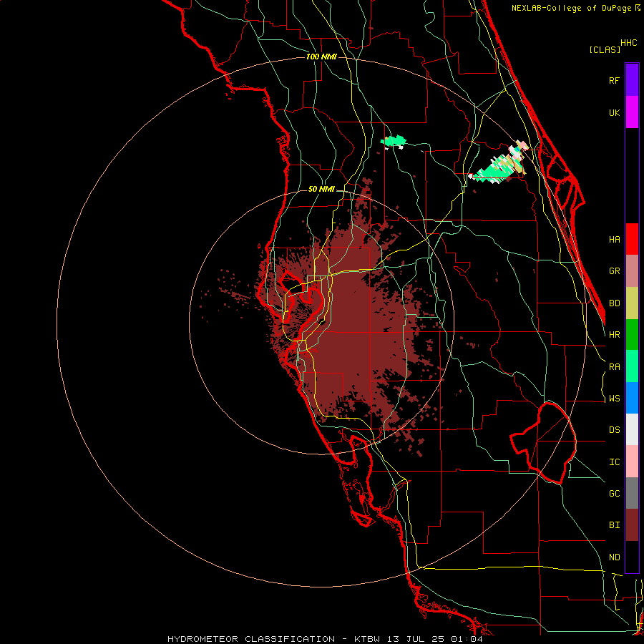Viewport: 644px width, 644px height.
Task: Click the 'RF' legend label
Action: [614, 80]
